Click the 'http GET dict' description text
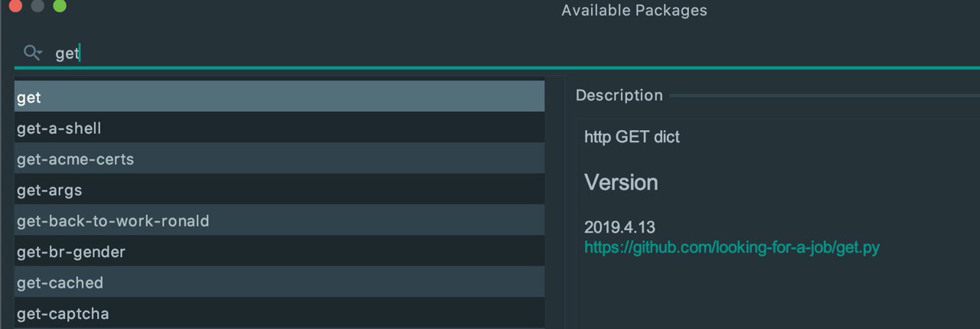 632,137
